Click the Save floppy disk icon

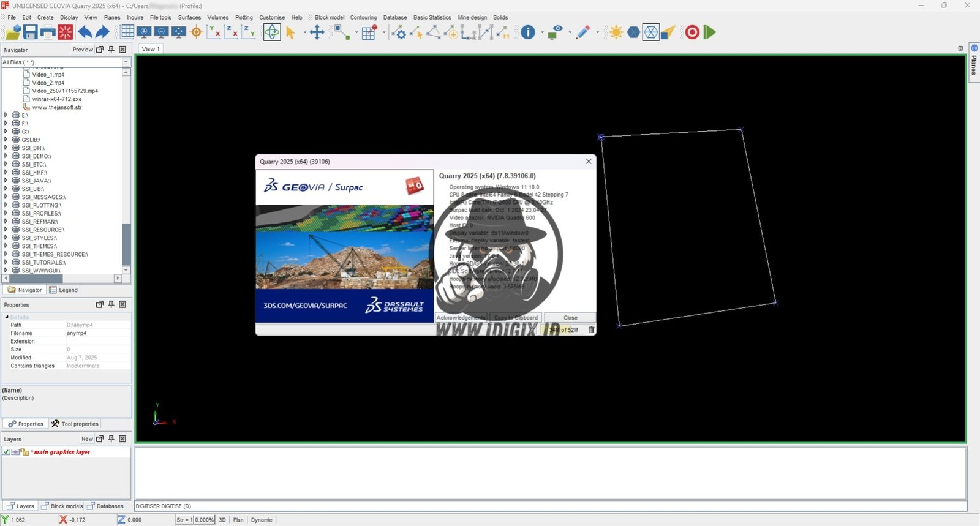[x=31, y=32]
